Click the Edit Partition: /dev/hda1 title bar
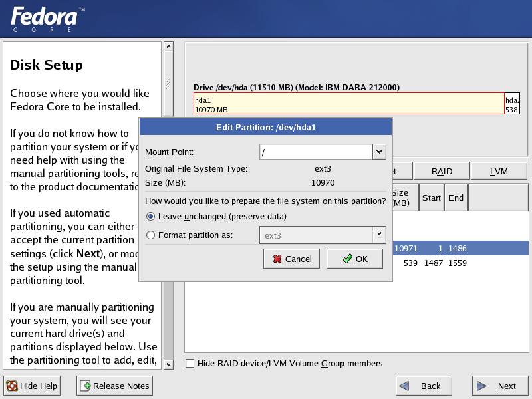532x399 pixels. 265,127
